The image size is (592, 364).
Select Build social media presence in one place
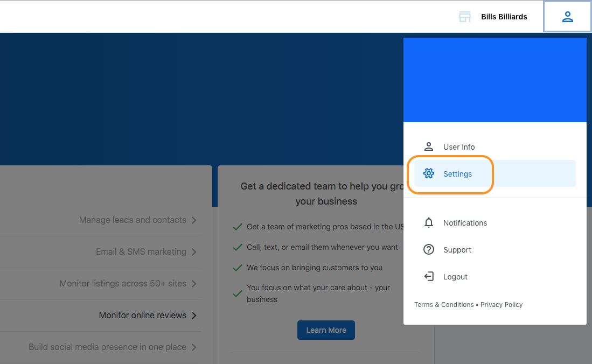[100, 347]
